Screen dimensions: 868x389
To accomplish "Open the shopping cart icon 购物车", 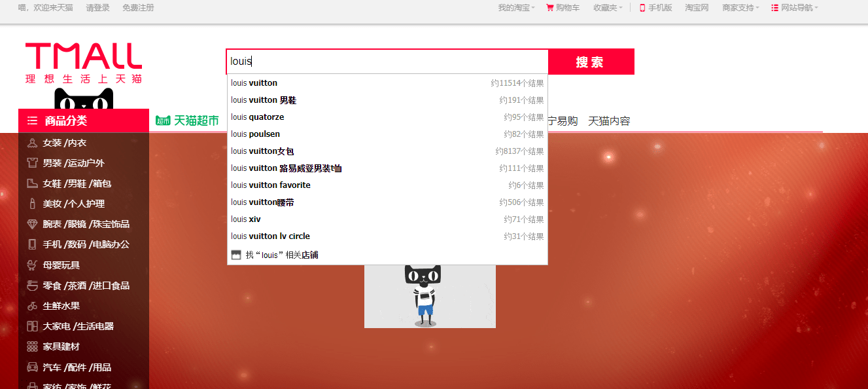I will (550, 8).
